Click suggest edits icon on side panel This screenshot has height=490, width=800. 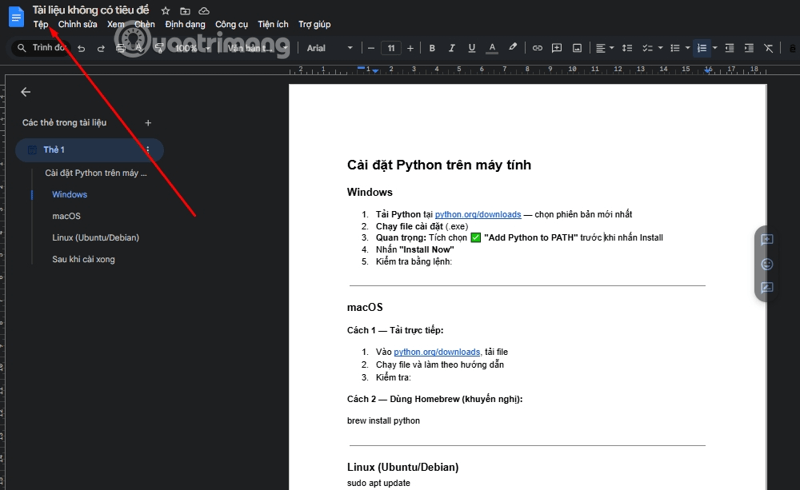tap(767, 288)
